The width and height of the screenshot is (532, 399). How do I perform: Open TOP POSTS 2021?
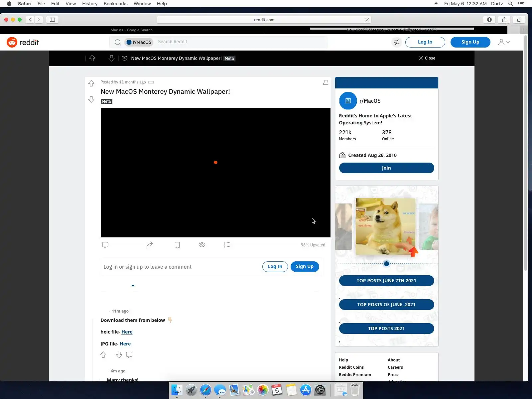click(x=386, y=329)
